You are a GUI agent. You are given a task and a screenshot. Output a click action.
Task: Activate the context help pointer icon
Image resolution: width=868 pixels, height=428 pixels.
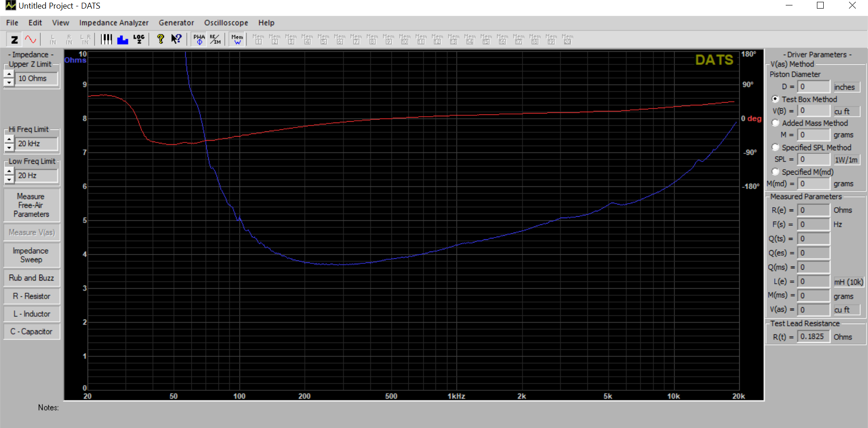click(x=176, y=39)
